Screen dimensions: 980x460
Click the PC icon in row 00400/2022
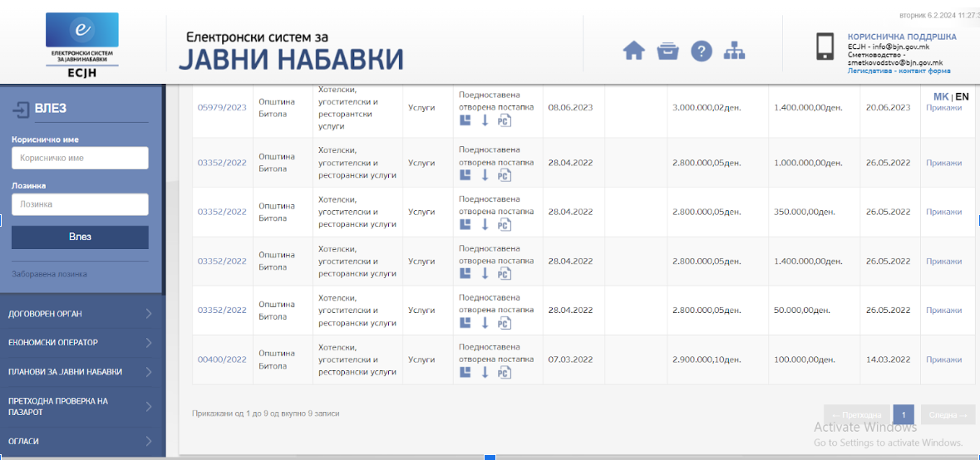tap(504, 373)
